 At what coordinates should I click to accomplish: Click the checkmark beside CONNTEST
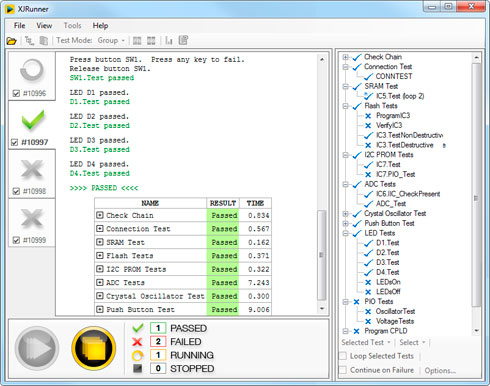point(368,77)
